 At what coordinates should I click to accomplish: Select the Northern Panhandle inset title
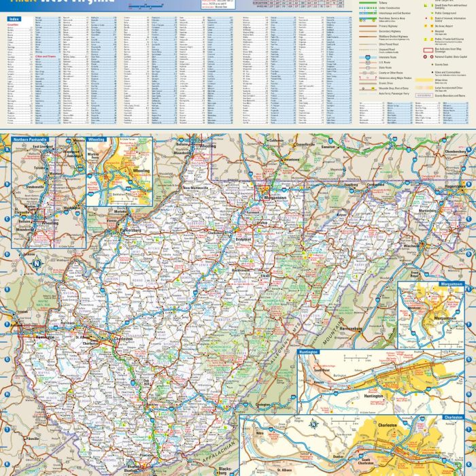[29, 139]
